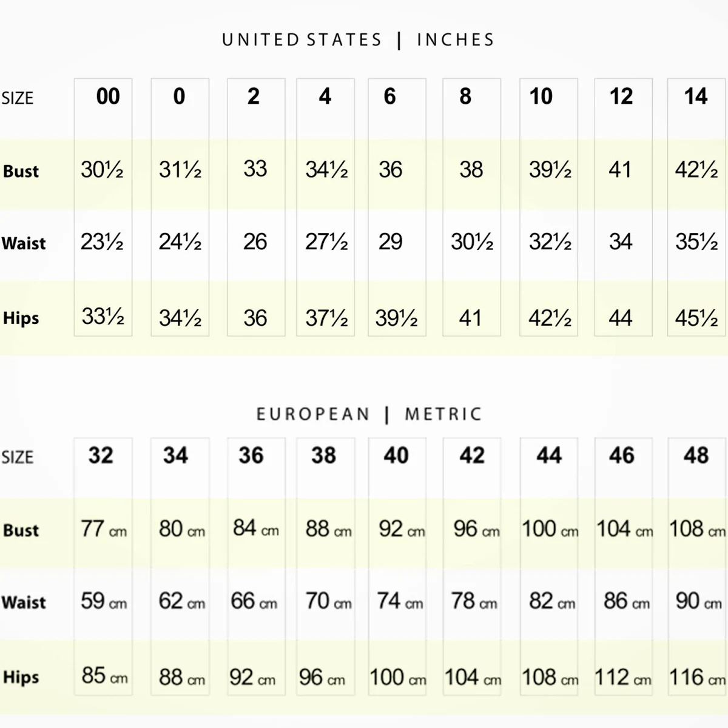The width and height of the screenshot is (728, 728).
Task: Click the 116 cm hips measurement cell
Action: tap(696, 677)
